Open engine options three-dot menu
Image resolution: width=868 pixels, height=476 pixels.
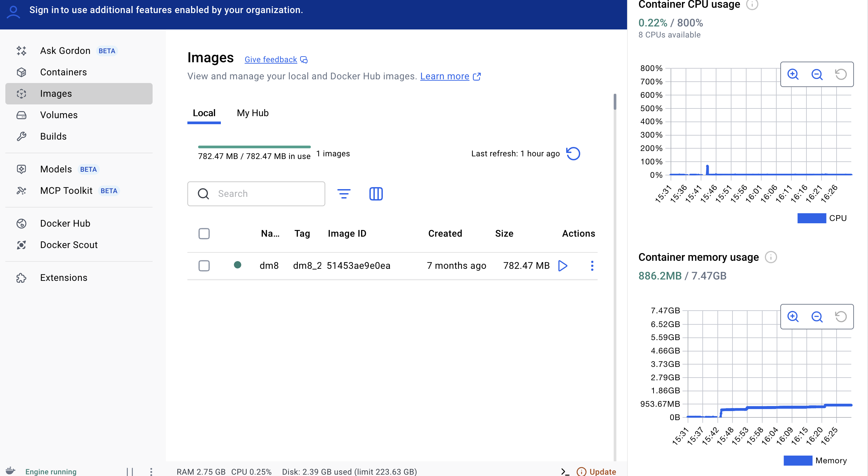(x=151, y=471)
